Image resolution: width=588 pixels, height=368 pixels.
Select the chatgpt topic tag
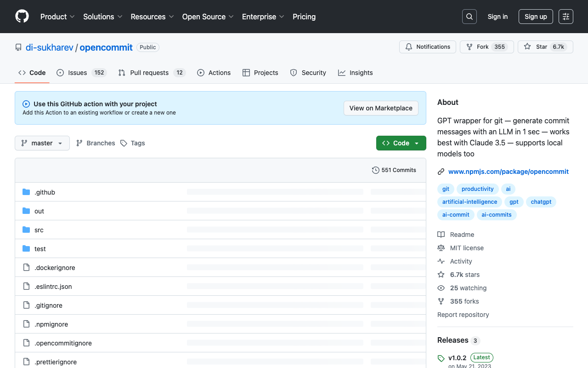pyautogui.click(x=541, y=202)
